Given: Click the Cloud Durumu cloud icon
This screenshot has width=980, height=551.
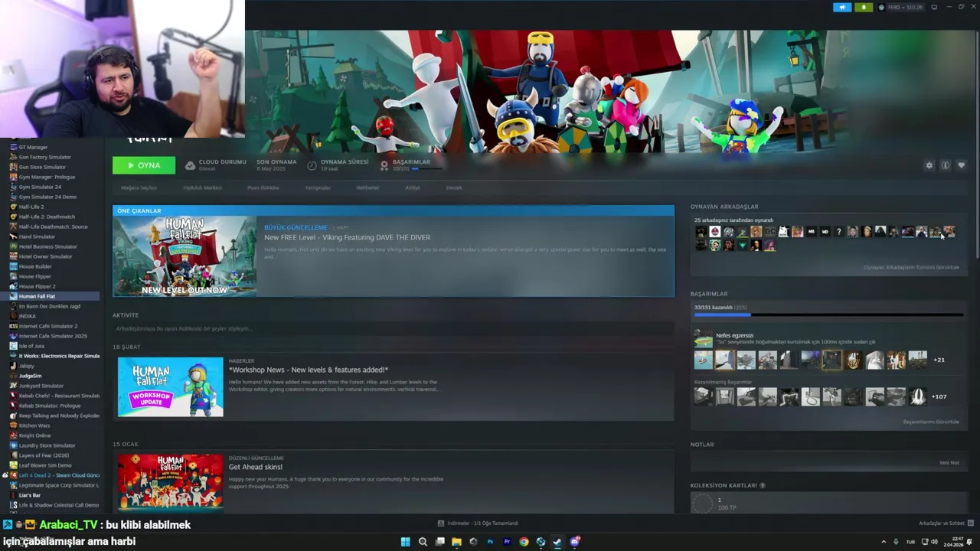Looking at the screenshot, I should coord(190,165).
